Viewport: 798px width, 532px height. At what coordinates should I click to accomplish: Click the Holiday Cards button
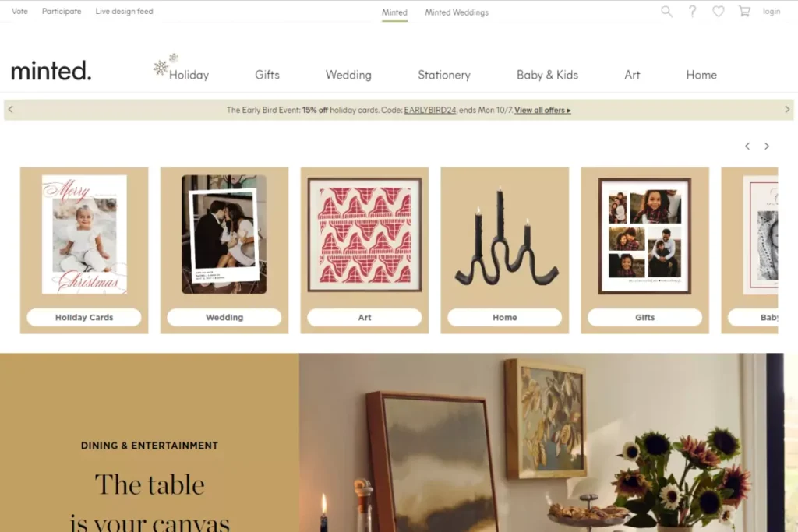tap(84, 317)
